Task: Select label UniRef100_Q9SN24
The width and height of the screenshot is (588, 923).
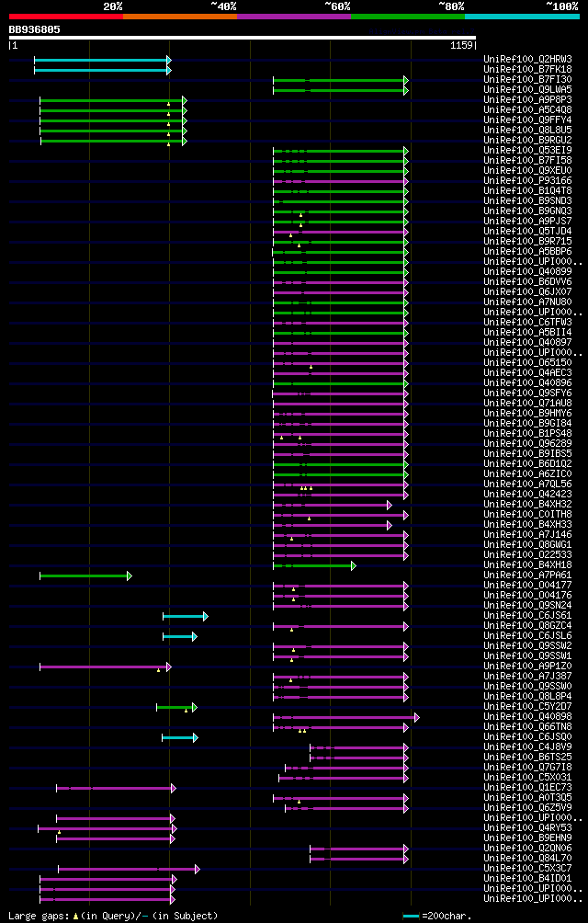Action: (527, 605)
